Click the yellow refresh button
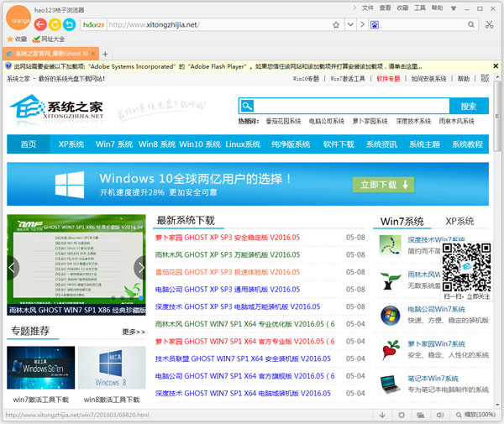Screen dimensions: 504x424 click(x=55, y=24)
